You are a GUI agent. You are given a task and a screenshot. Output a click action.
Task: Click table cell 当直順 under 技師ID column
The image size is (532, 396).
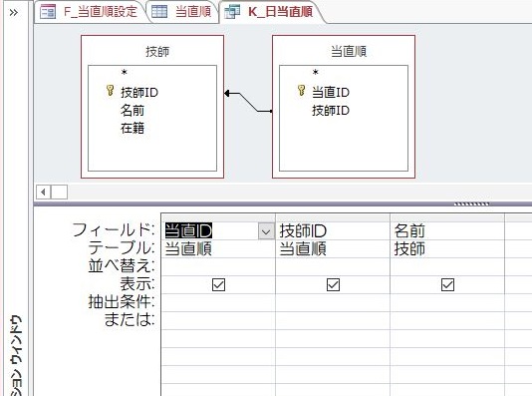[x=333, y=249]
